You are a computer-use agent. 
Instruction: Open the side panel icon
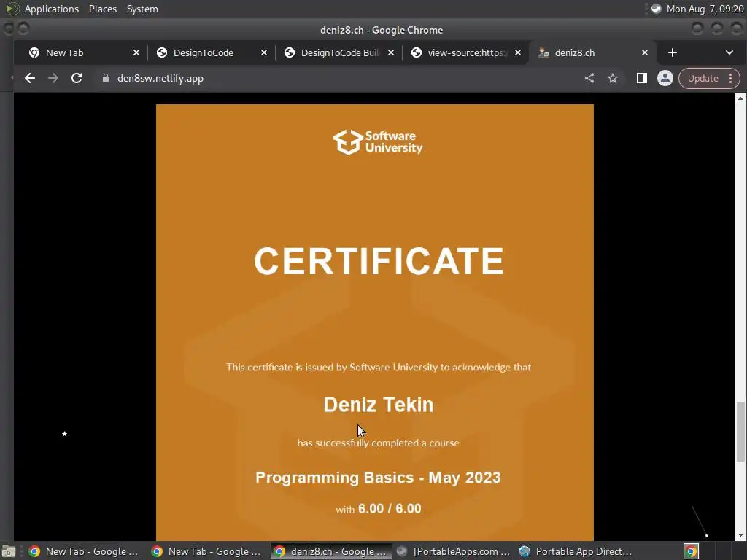(x=642, y=78)
